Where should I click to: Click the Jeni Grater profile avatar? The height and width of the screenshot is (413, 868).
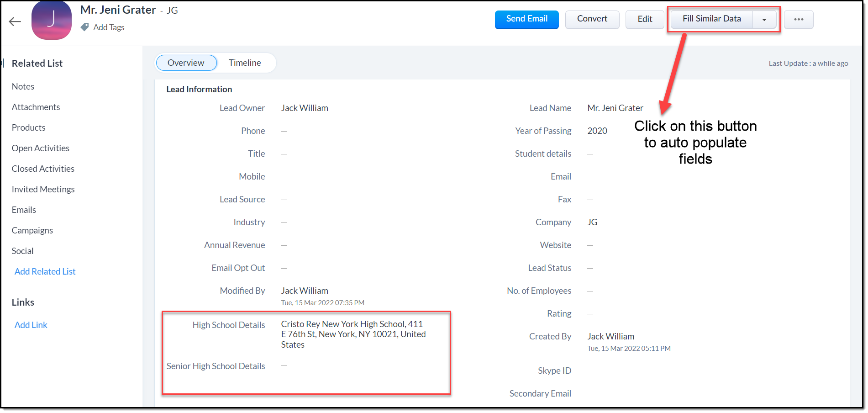pos(52,20)
